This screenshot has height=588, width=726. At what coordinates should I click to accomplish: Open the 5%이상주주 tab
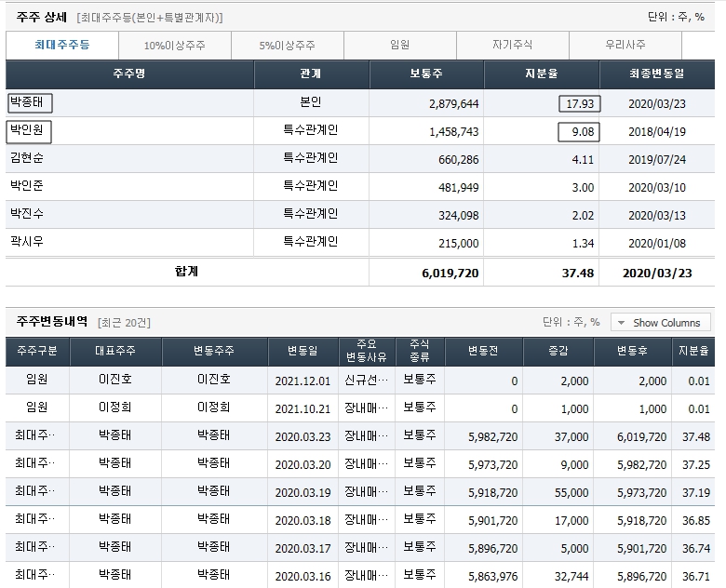287,46
